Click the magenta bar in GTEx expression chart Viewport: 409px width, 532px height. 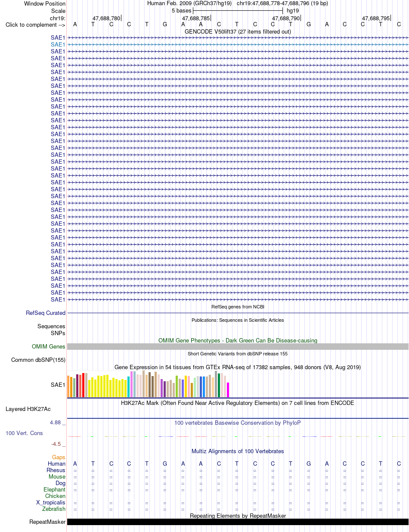click(228, 390)
